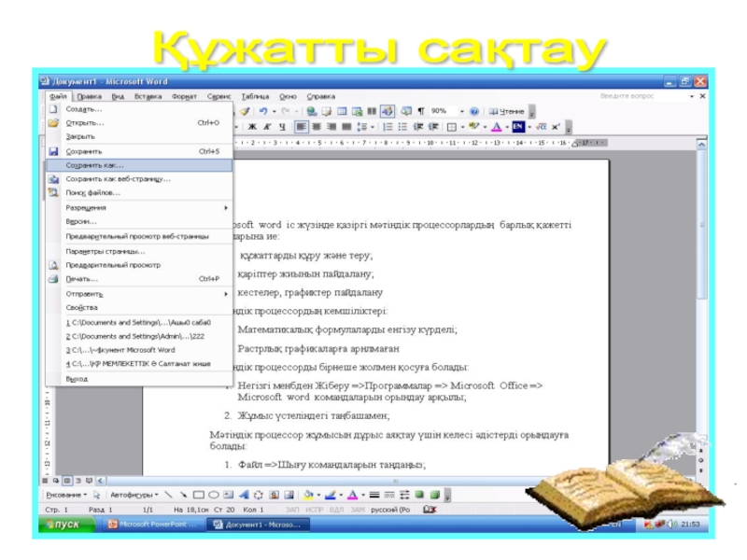Click the Select Objects arrow pointer
This screenshot has width=747, height=560.
(x=97, y=495)
